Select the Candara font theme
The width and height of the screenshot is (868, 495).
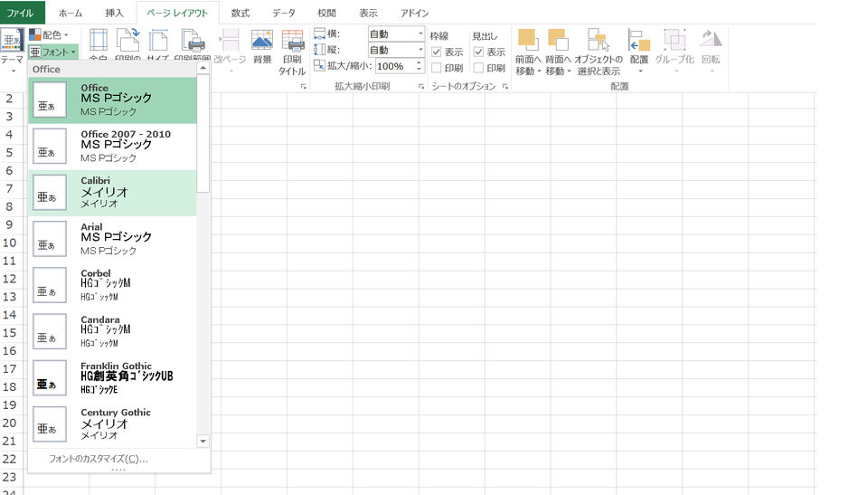click(x=113, y=332)
